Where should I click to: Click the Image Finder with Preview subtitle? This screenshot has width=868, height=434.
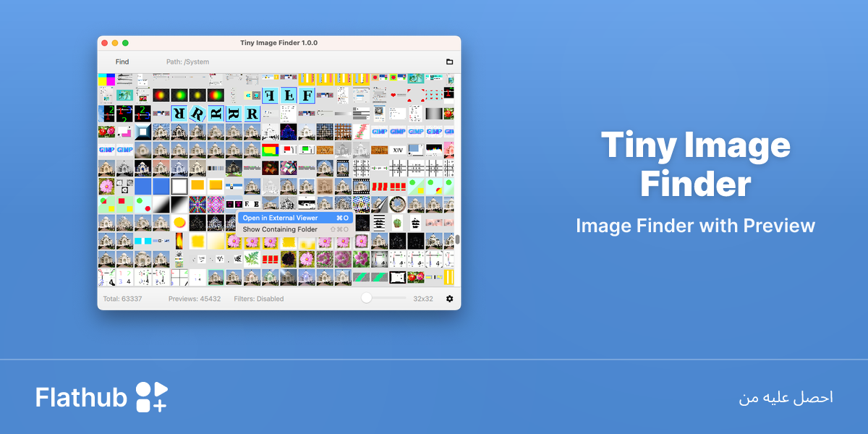tap(695, 226)
